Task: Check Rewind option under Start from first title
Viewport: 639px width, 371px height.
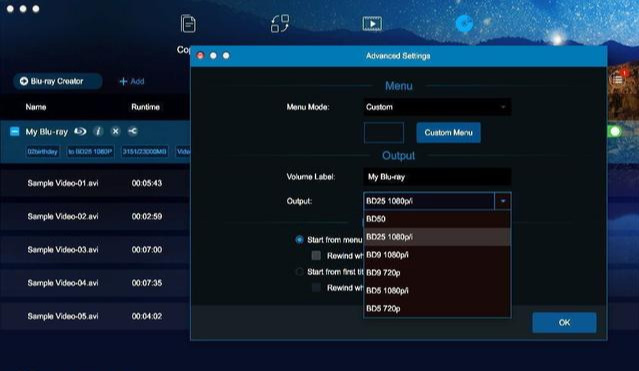Action: click(x=316, y=288)
